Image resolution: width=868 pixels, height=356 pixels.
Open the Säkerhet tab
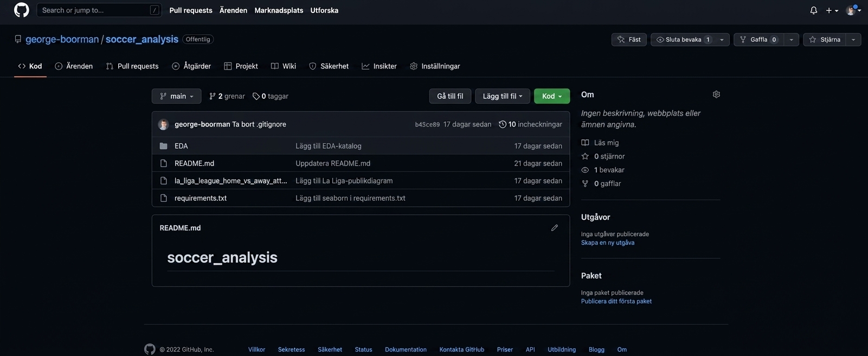tap(329, 66)
